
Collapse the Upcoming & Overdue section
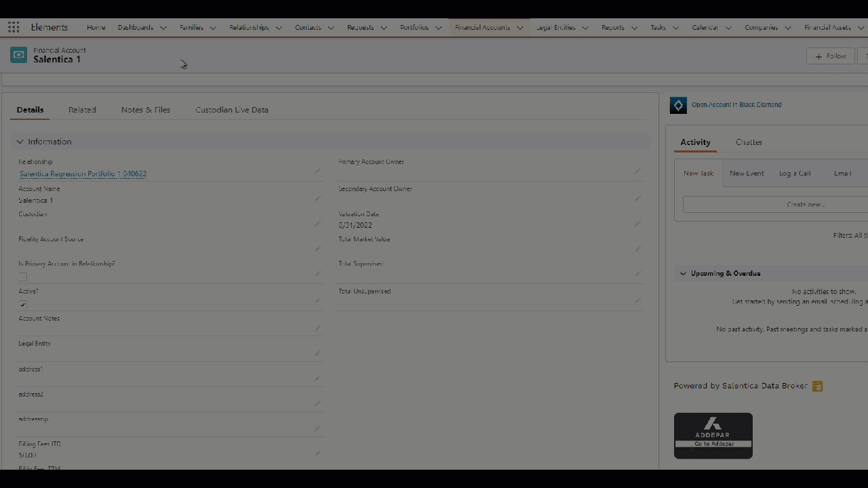click(x=683, y=274)
